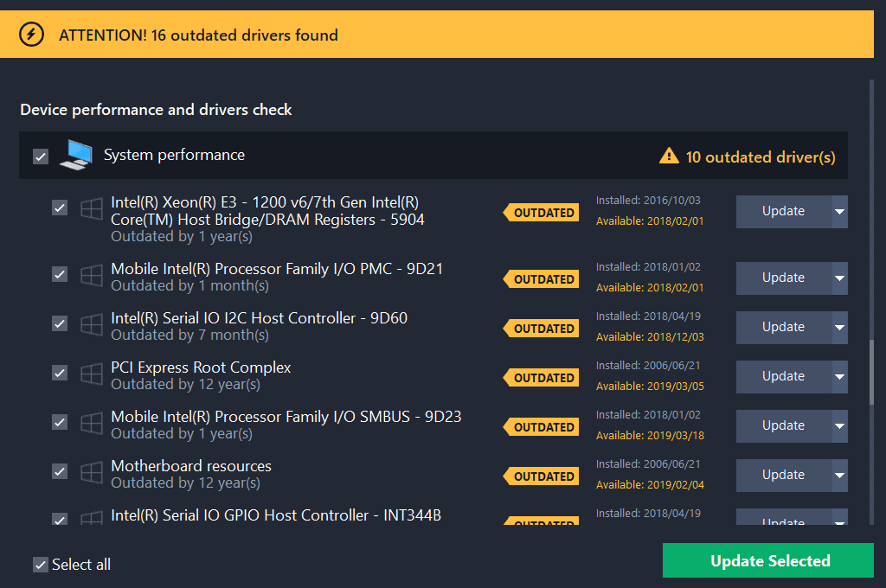Toggle the Select all checkbox
This screenshot has width=886, height=588.
[x=41, y=565]
